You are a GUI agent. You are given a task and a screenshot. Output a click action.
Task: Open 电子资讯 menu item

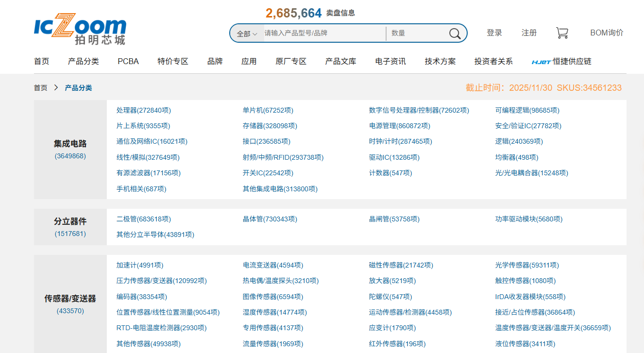point(390,61)
